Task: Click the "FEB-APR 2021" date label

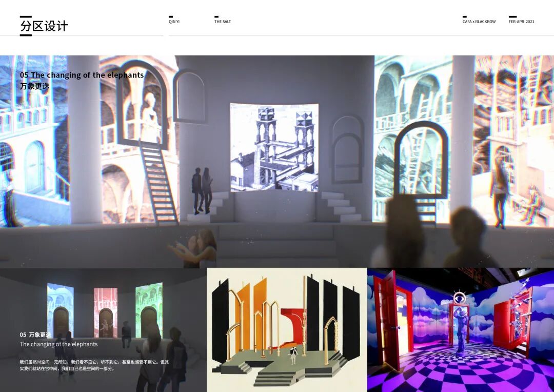Action: (x=521, y=22)
